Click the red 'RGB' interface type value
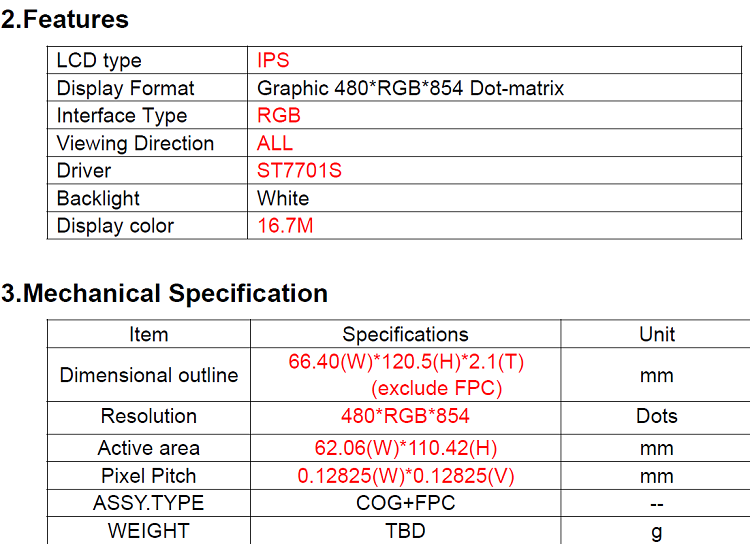750x544 pixels. 279,115
